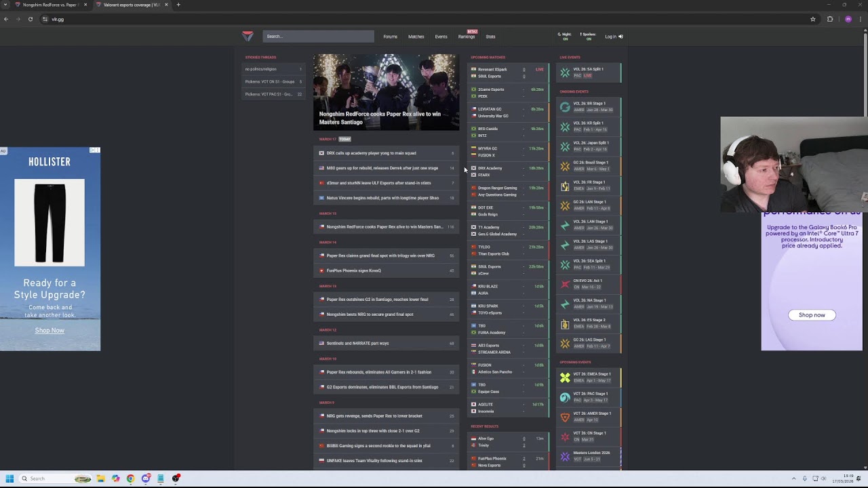Open the browser profile avatar
The image size is (868, 488).
click(848, 19)
